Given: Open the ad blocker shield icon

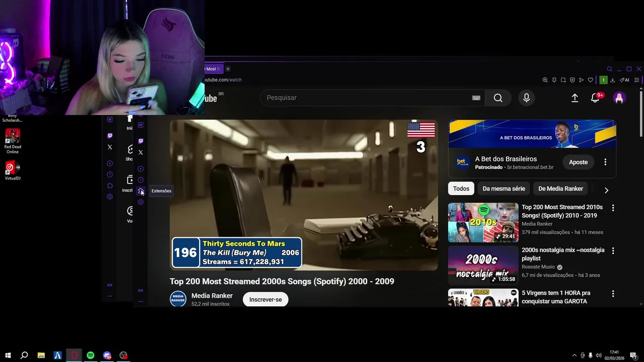Looking at the screenshot, I should click(572, 80).
